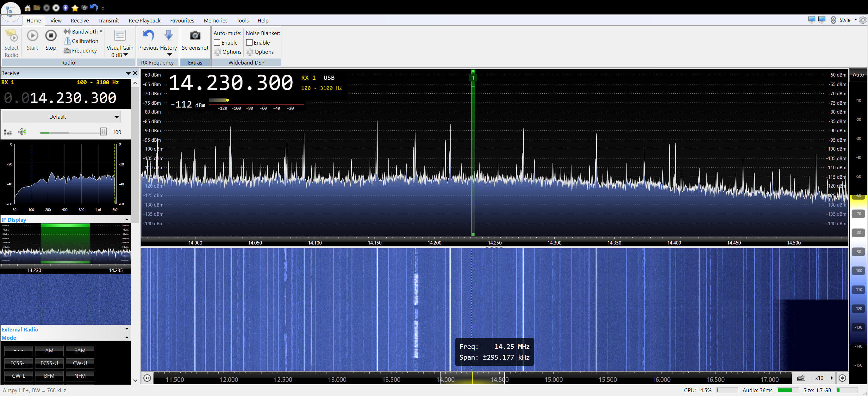Open the Tools ribbon tab
The height and width of the screenshot is (396, 868).
[243, 21]
